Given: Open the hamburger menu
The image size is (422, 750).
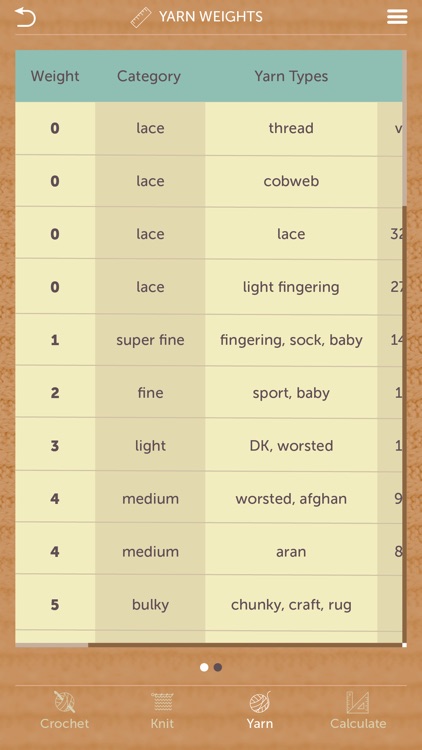Looking at the screenshot, I should [397, 17].
